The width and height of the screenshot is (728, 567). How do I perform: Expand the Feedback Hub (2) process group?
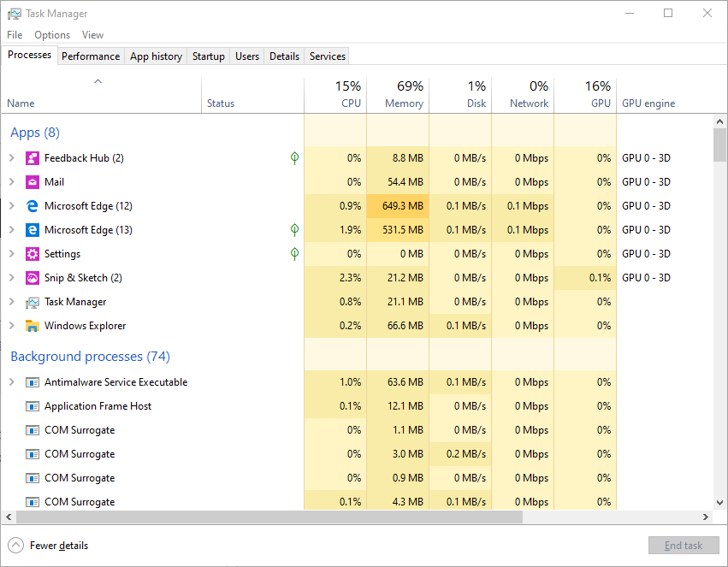(x=12, y=158)
